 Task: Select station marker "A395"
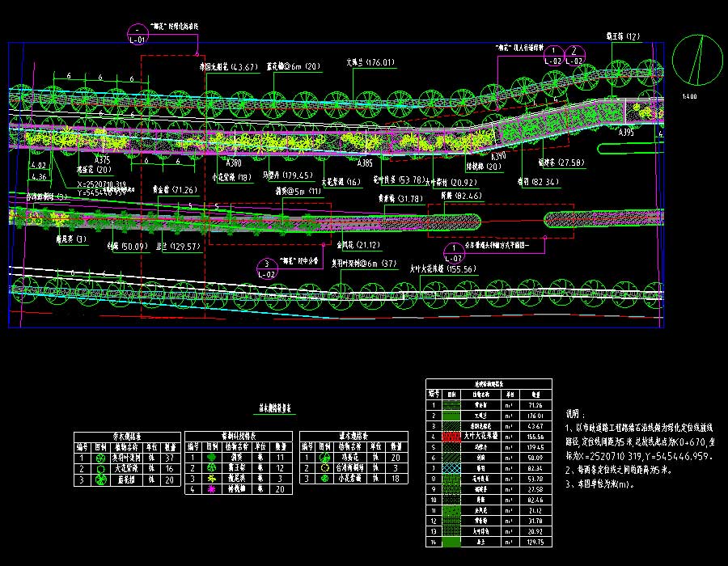click(x=626, y=133)
